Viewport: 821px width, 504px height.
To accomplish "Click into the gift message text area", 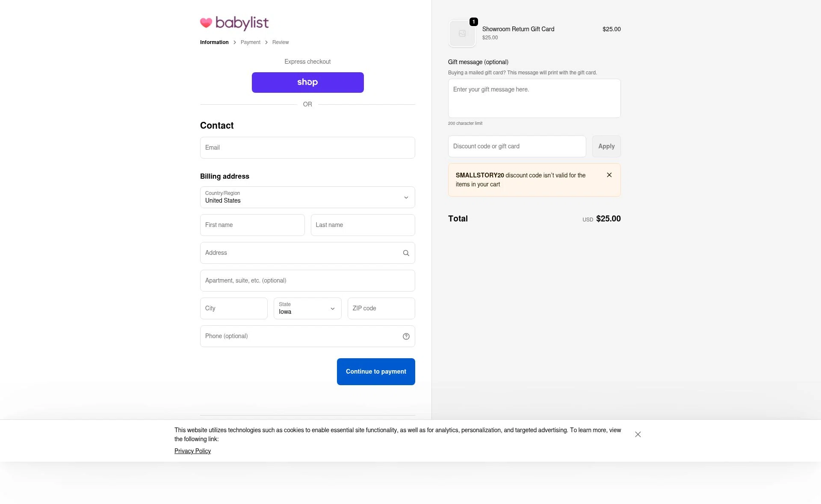I will [x=534, y=98].
